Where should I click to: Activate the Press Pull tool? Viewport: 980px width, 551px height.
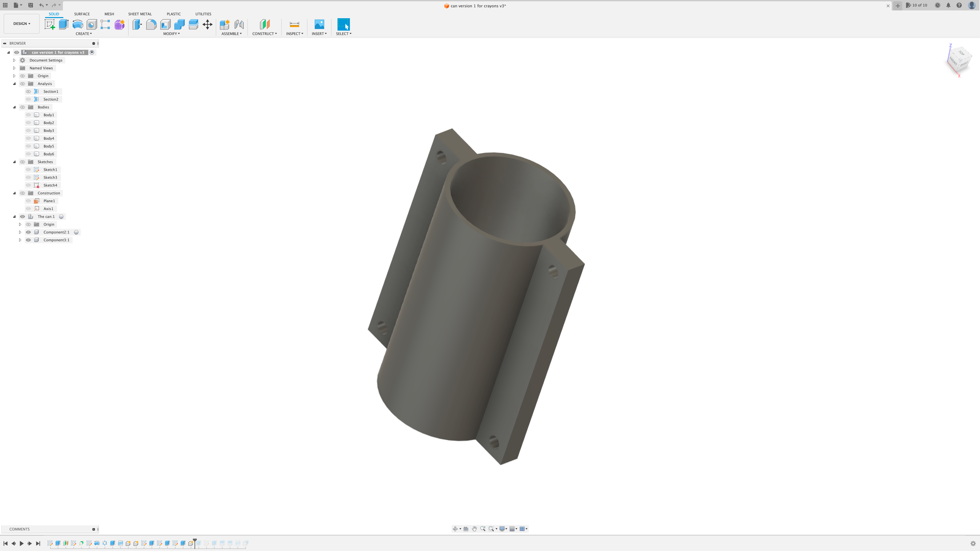pos(137,24)
